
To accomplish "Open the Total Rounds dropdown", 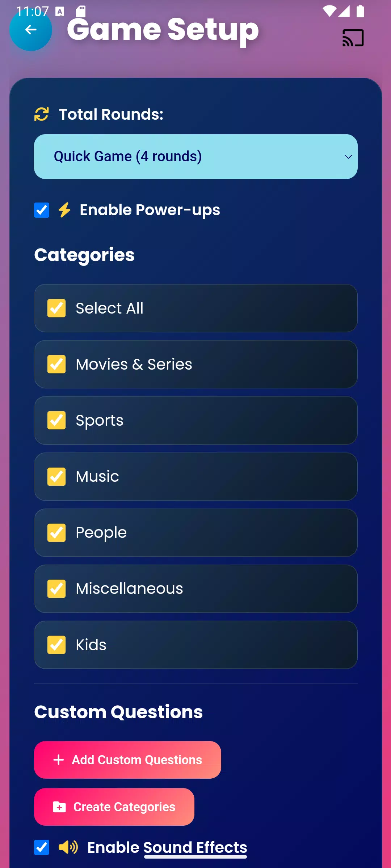I will pyautogui.click(x=195, y=157).
